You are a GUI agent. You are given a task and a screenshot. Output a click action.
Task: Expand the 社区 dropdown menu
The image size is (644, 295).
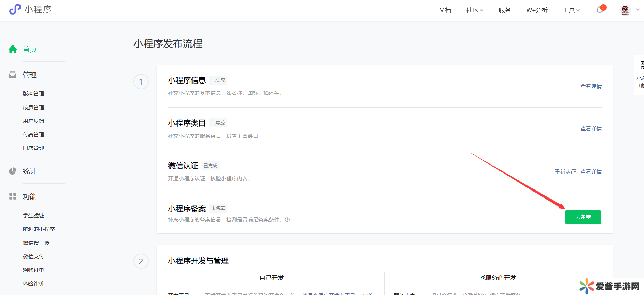point(474,10)
